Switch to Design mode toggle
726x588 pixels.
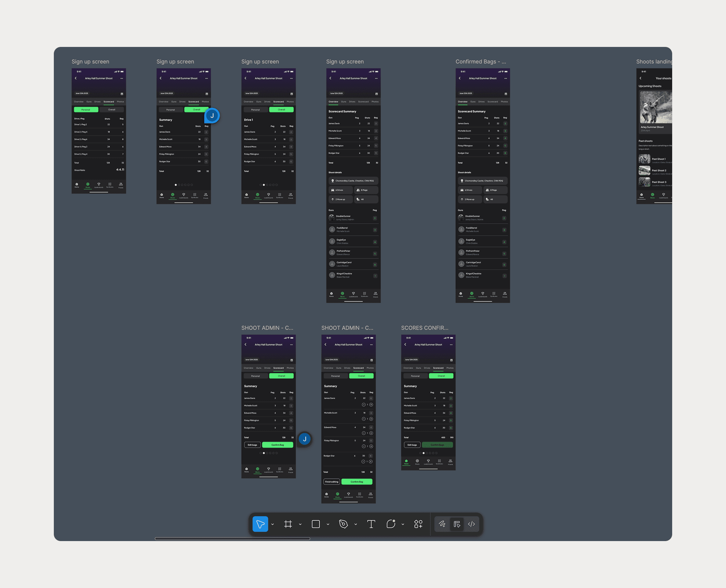click(457, 524)
